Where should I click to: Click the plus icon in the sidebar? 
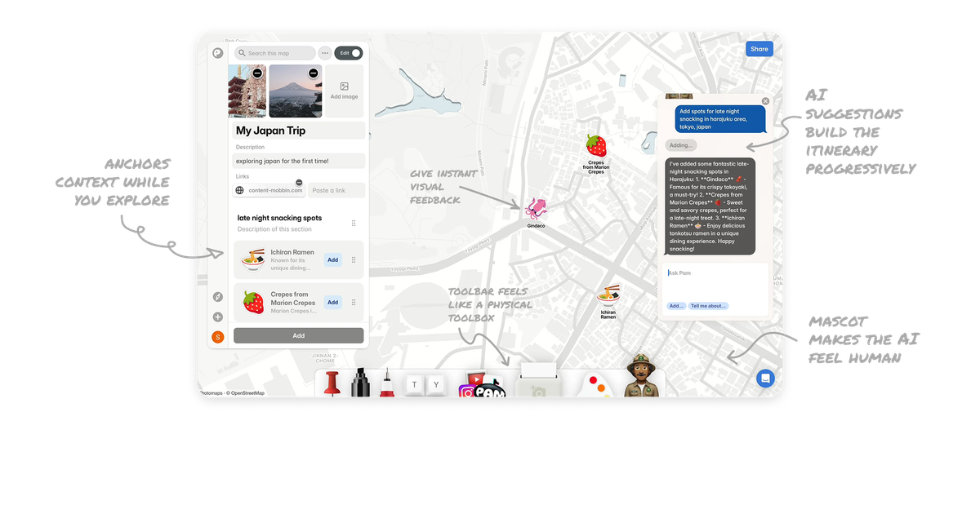(217, 317)
